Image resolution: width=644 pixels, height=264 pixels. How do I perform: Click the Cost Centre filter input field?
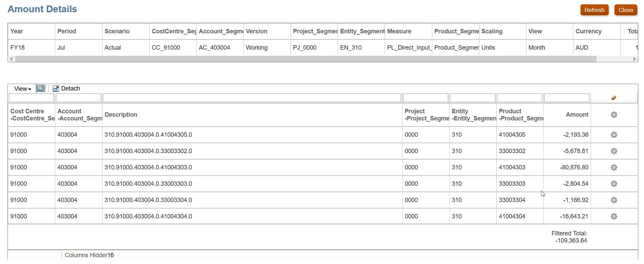click(x=31, y=98)
